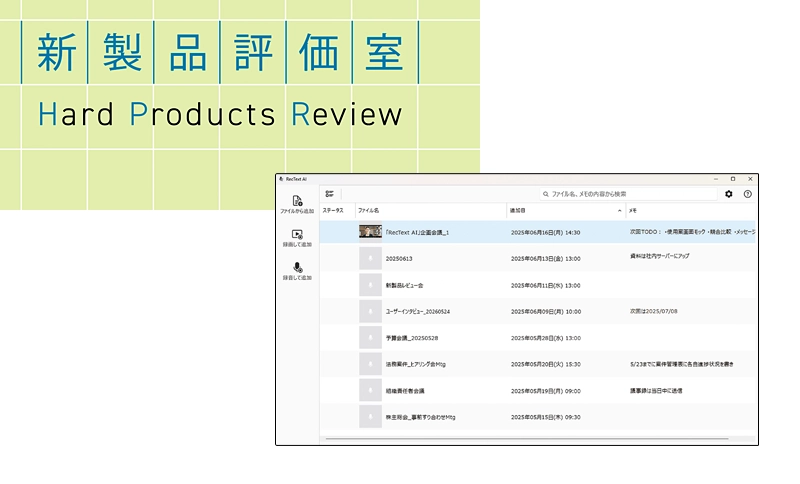Screen dimensions: 800x484
Task: Select file name 20250613
Action: [x=399, y=259]
